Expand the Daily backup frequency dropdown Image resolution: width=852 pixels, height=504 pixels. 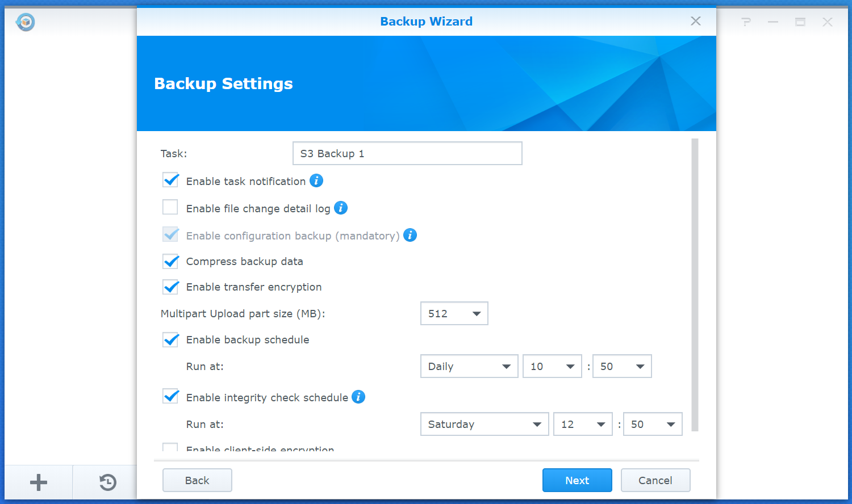point(469,366)
